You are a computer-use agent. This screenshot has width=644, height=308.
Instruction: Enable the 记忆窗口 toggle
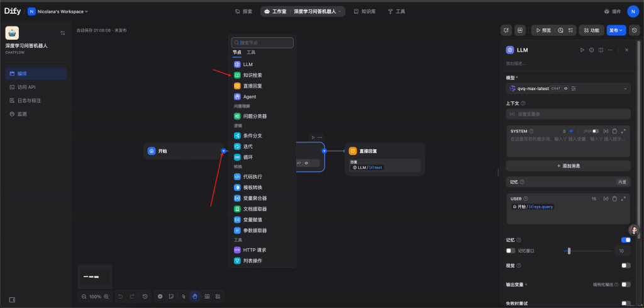[511, 251]
